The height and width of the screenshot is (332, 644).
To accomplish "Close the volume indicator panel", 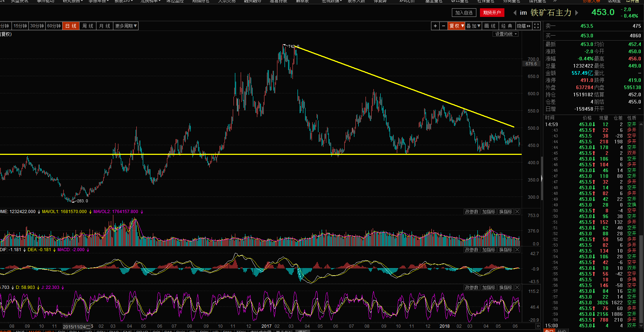I will click(517, 212).
